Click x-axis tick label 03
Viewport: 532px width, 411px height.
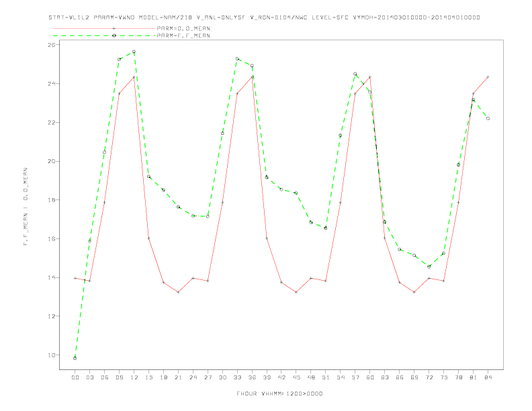click(x=89, y=377)
